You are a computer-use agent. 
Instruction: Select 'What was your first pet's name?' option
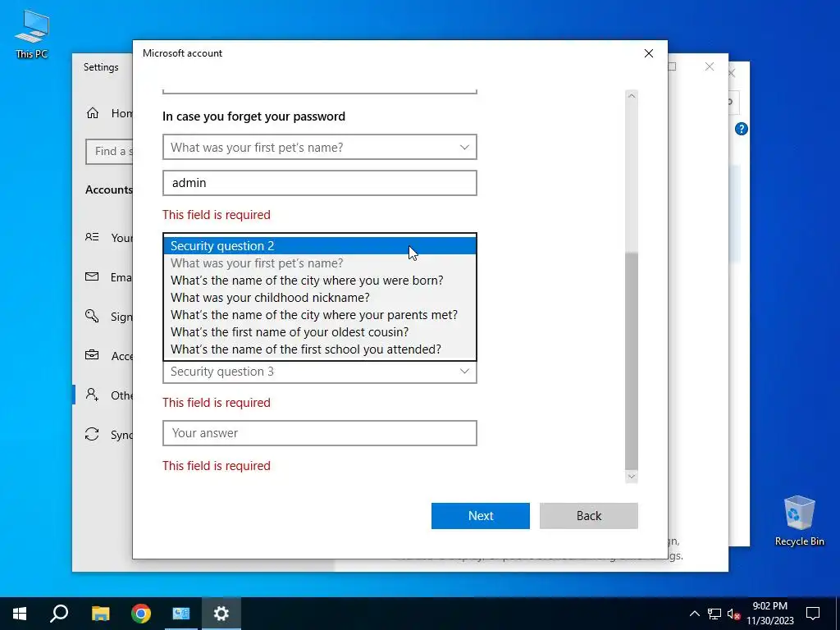point(320,263)
